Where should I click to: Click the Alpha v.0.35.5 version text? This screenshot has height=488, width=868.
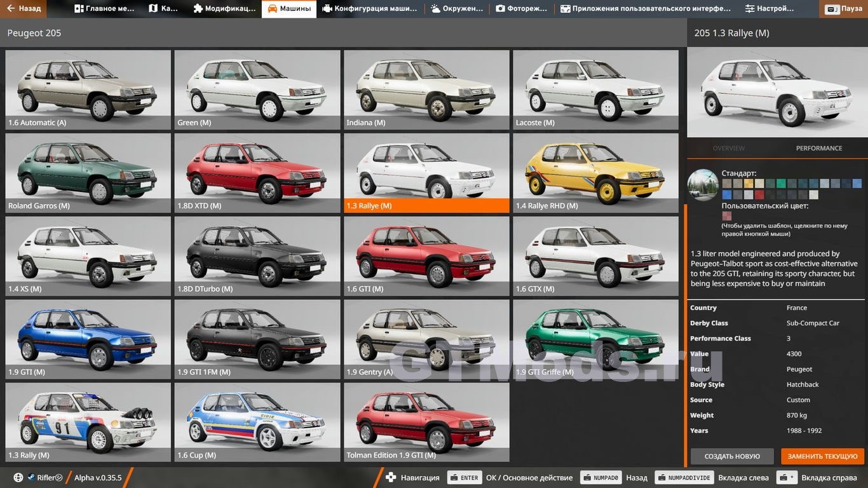coord(98,478)
